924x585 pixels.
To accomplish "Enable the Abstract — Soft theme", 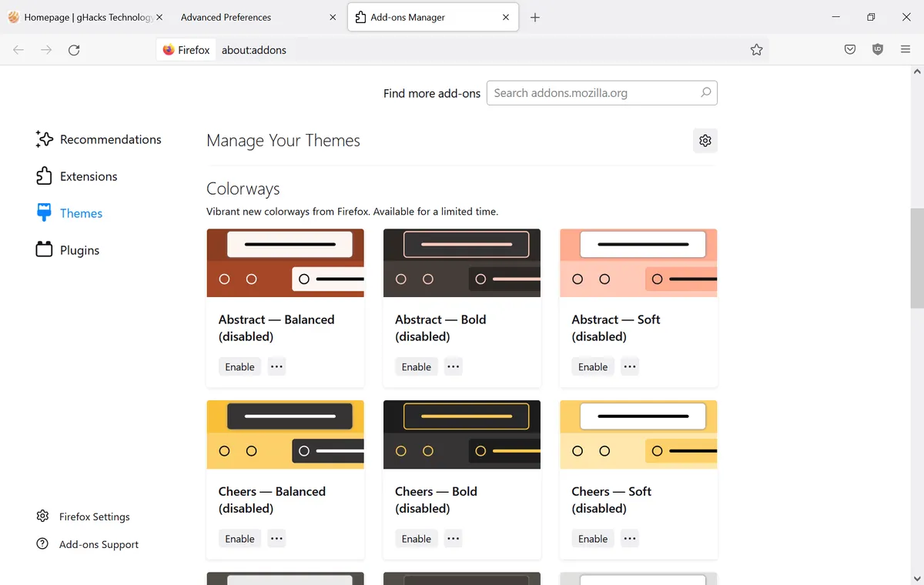I will pyautogui.click(x=592, y=367).
